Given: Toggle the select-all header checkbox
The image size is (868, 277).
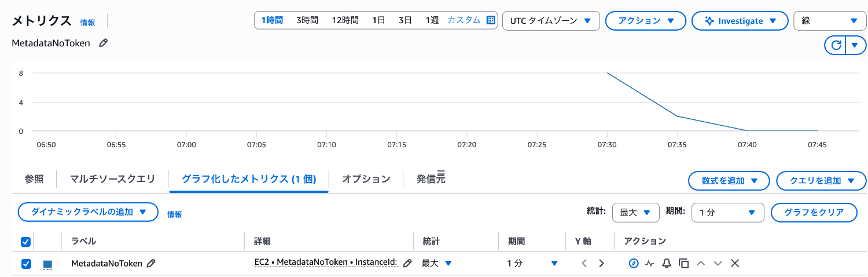Looking at the screenshot, I should 25,242.
